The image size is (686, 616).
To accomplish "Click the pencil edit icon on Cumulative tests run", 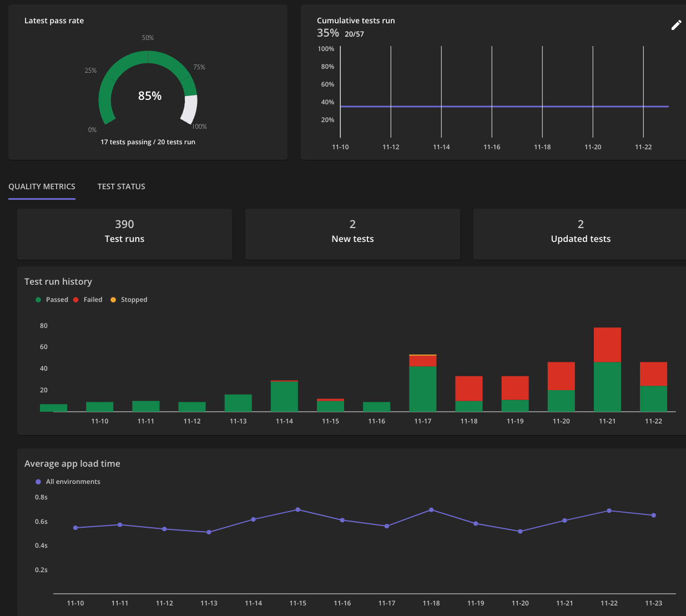I will (x=676, y=25).
